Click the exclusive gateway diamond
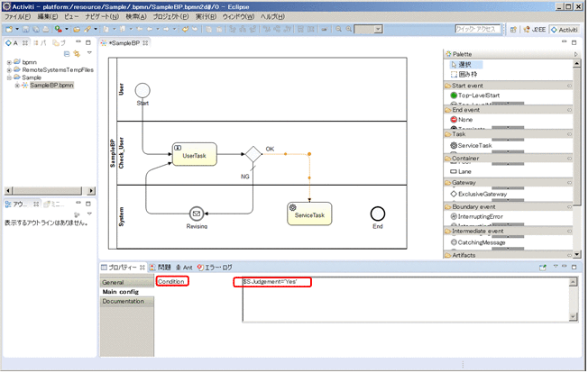 click(x=253, y=153)
